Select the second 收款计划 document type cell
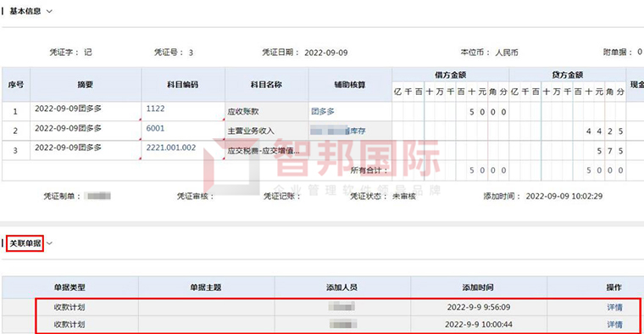644x334 pixels. 69,325
